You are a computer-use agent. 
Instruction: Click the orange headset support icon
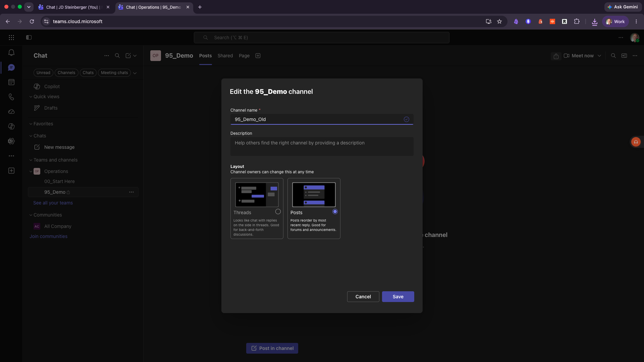click(636, 142)
